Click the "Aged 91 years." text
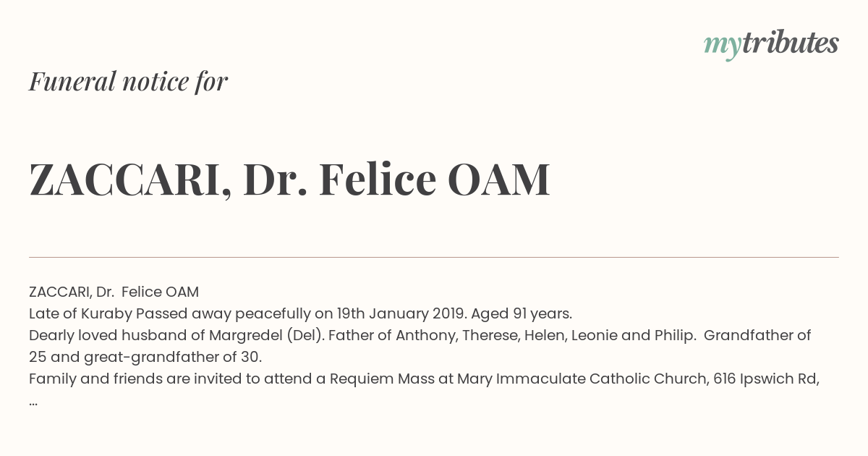Image resolution: width=868 pixels, height=456 pixels. 522,313
